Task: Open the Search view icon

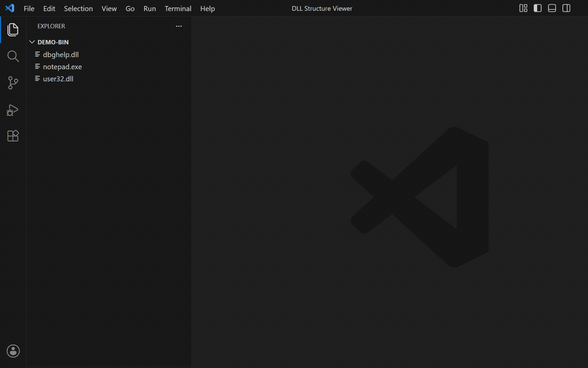Action: [13, 56]
